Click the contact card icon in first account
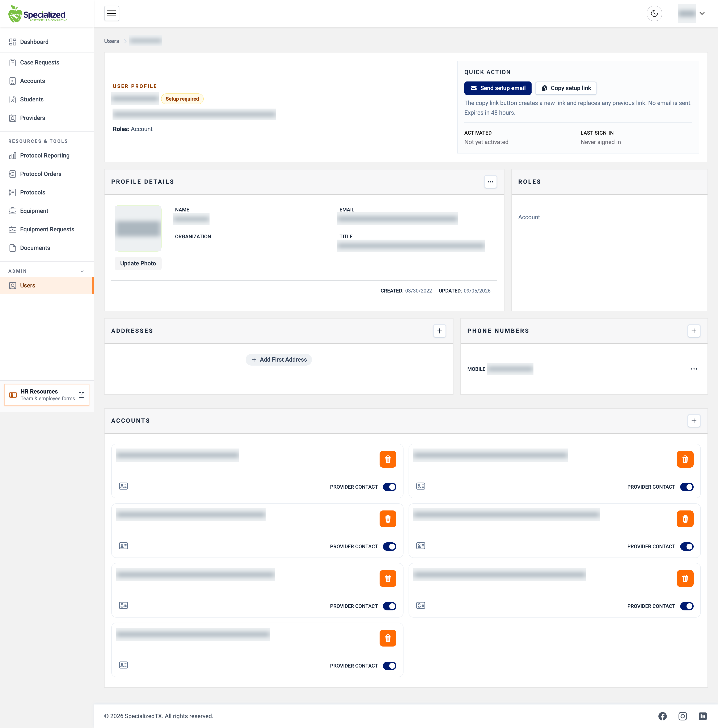The width and height of the screenshot is (718, 728). point(124,486)
